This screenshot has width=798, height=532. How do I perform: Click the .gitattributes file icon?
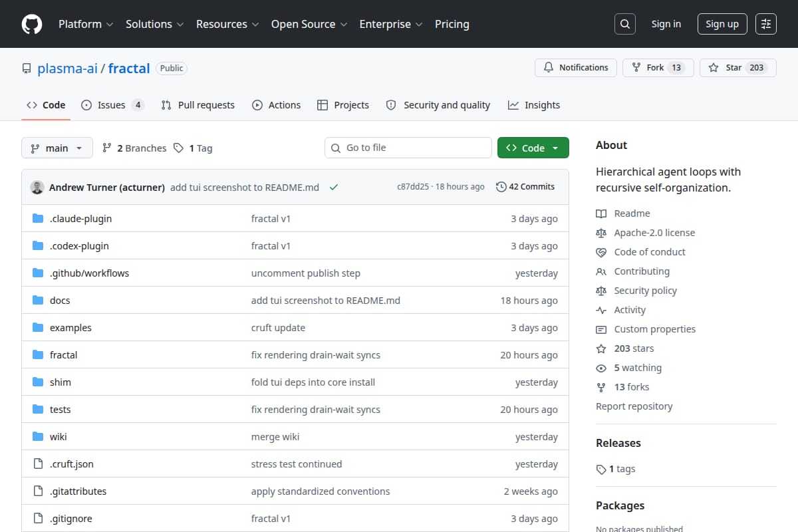(x=38, y=491)
